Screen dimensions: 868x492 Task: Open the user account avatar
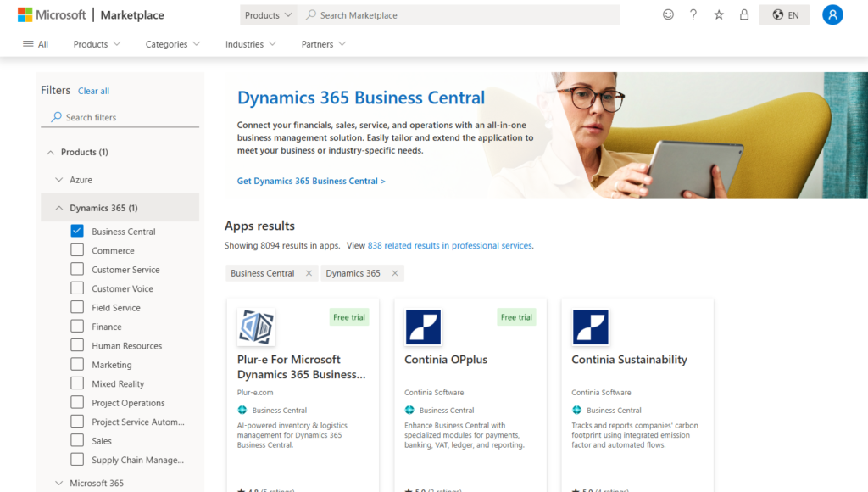(x=832, y=14)
